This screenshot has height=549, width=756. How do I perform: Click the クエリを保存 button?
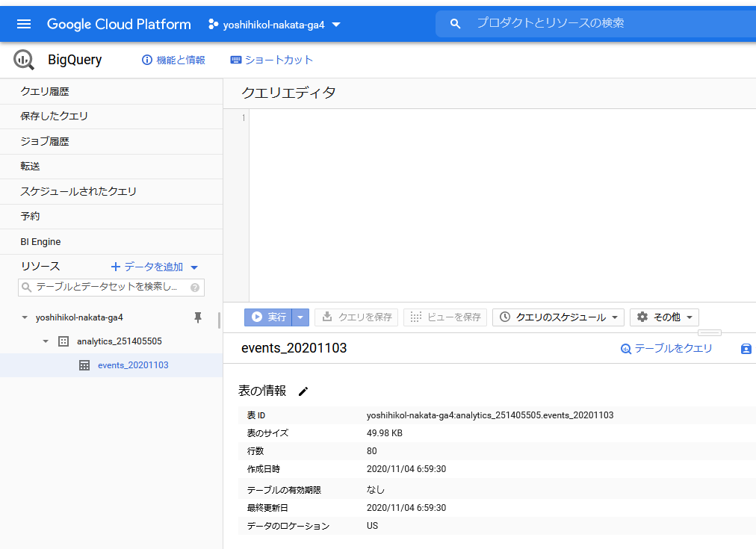click(356, 317)
